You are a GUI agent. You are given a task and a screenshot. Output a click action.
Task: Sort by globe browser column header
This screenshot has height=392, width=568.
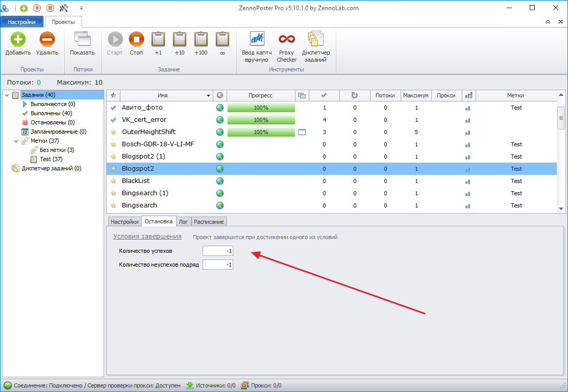coord(220,95)
